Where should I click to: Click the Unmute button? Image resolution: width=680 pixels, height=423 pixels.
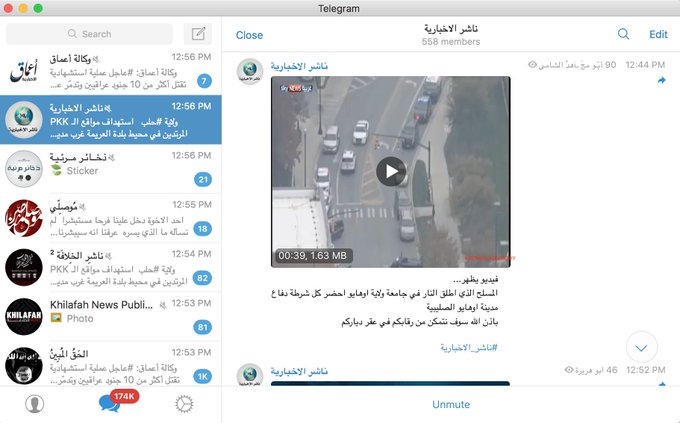pos(451,404)
